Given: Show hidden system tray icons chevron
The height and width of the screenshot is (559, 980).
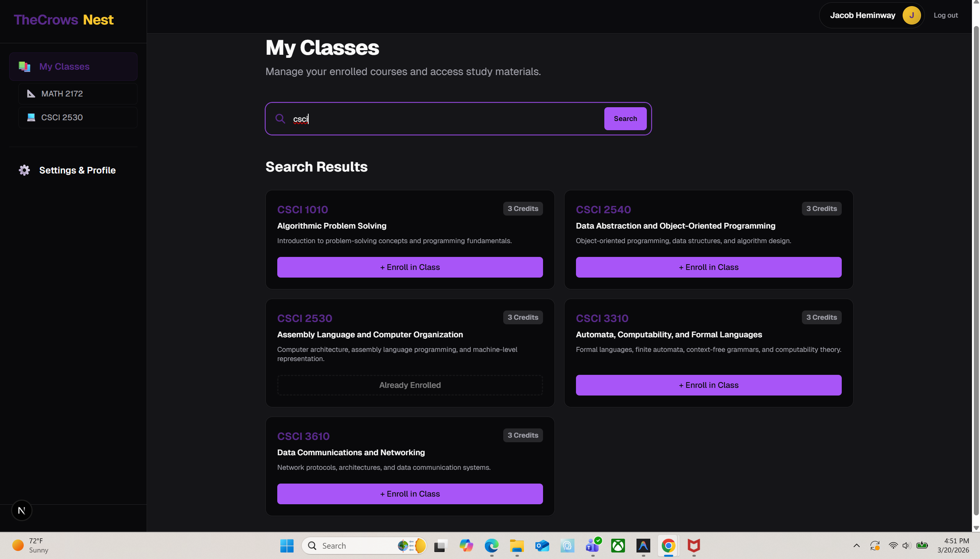Looking at the screenshot, I should click(856, 545).
